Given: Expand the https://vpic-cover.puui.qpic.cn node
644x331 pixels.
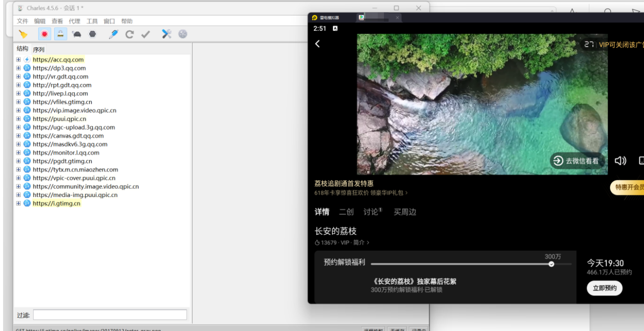Looking at the screenshot, I should tap(19, 178).
